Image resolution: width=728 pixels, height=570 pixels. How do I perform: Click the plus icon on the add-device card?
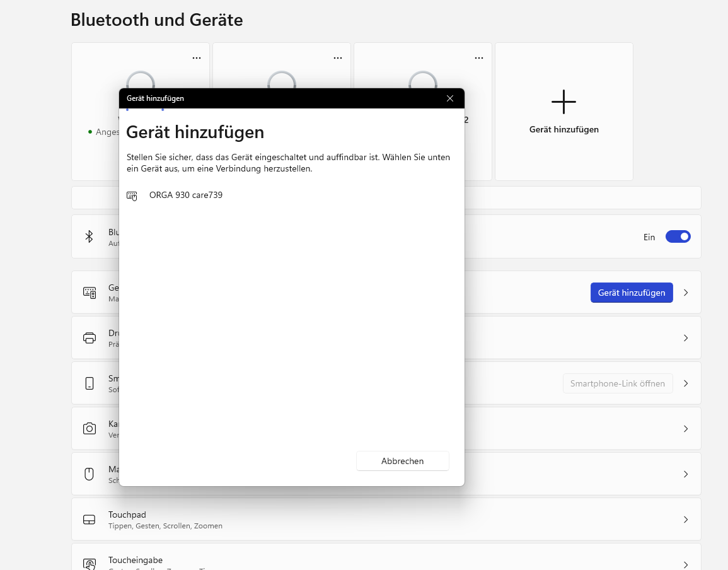pyautogui.click(x=563, y=102)
